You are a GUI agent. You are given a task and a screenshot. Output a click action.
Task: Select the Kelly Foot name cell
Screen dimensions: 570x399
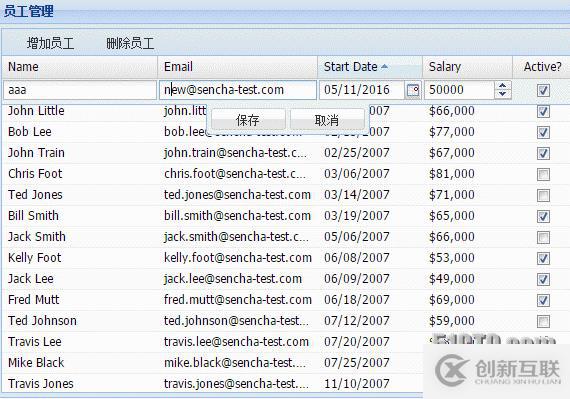pyautogui.click(x=35, y=258)
